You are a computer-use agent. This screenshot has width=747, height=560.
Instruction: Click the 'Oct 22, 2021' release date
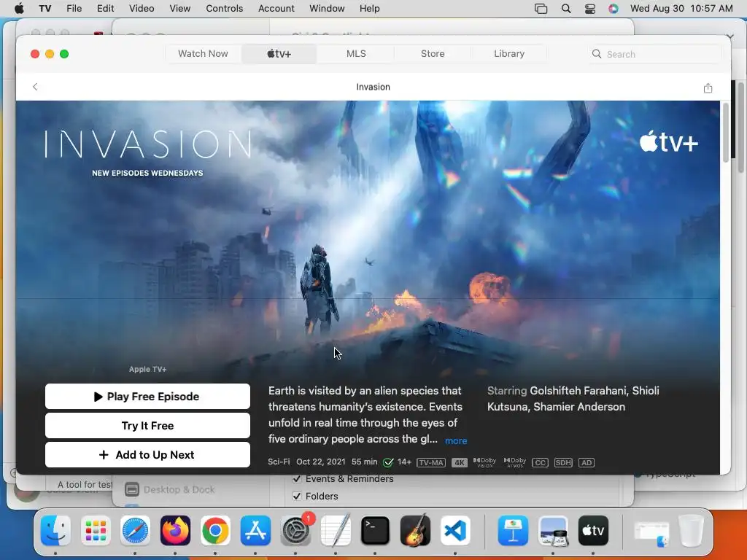[321, 462]
